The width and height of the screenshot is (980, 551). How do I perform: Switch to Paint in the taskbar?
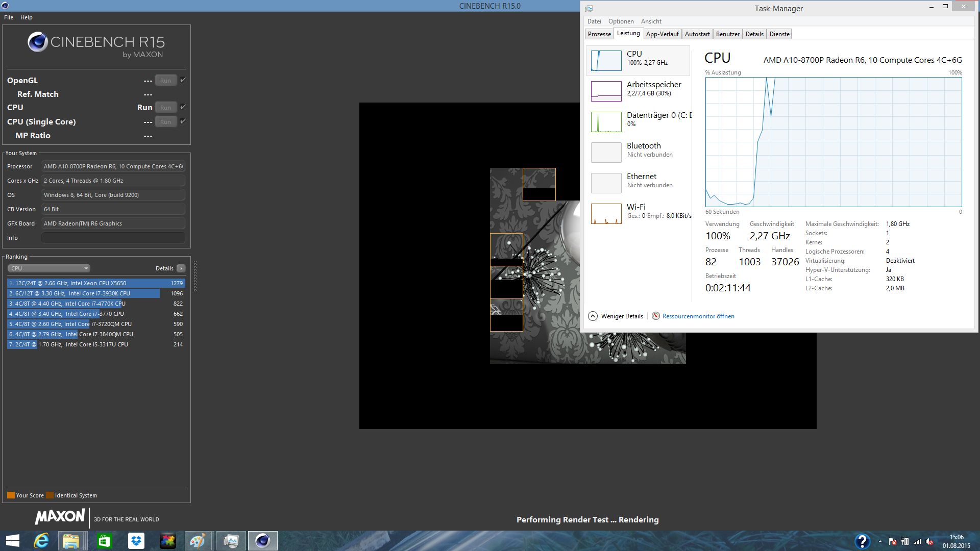point(199,541)
